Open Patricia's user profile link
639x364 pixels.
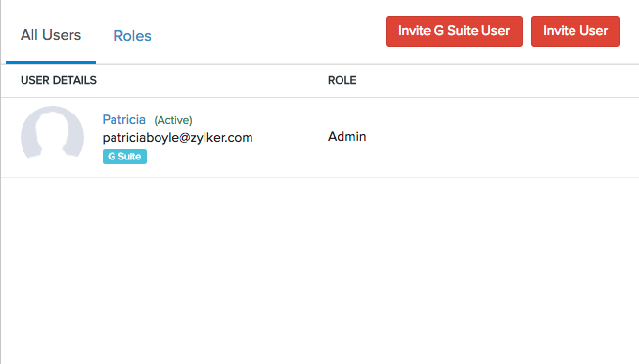(124, 119)
